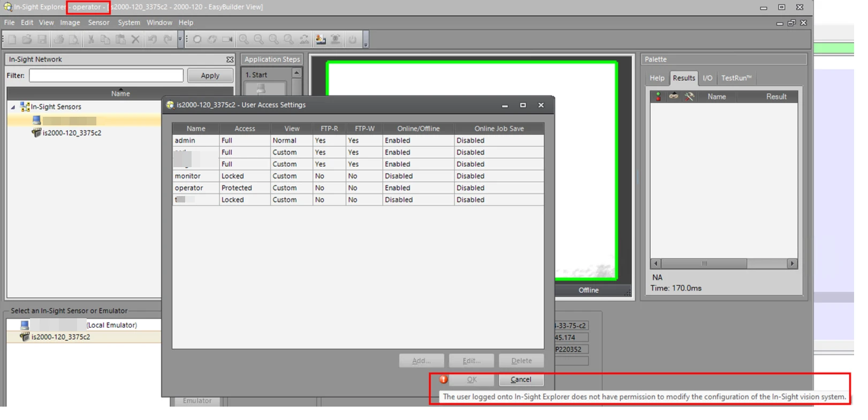Click the rotate image toolbar icon

click(x=304, y=40)
